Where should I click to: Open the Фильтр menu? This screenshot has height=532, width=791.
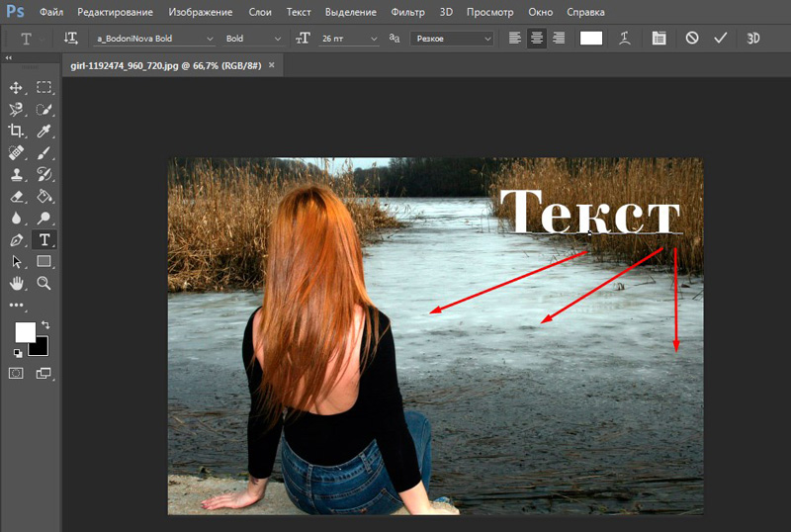click(407, 12)
